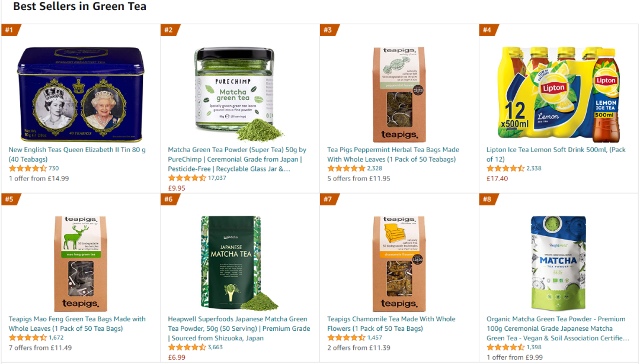
Task: Open the Teapigs Peppermint box image
Action: [399, 95]
